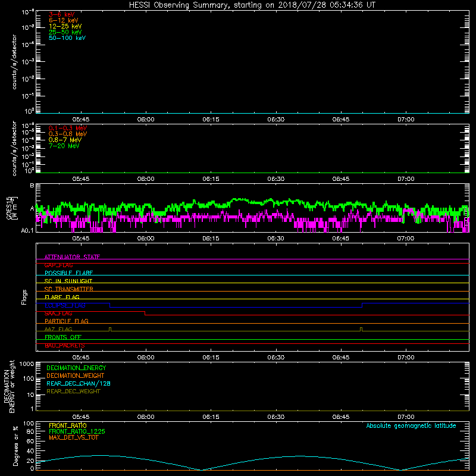Image resolution: width=476 pixels, height=476 pixels.
Task: Click the B tick label in GOES panel
Action: point(32,185)
